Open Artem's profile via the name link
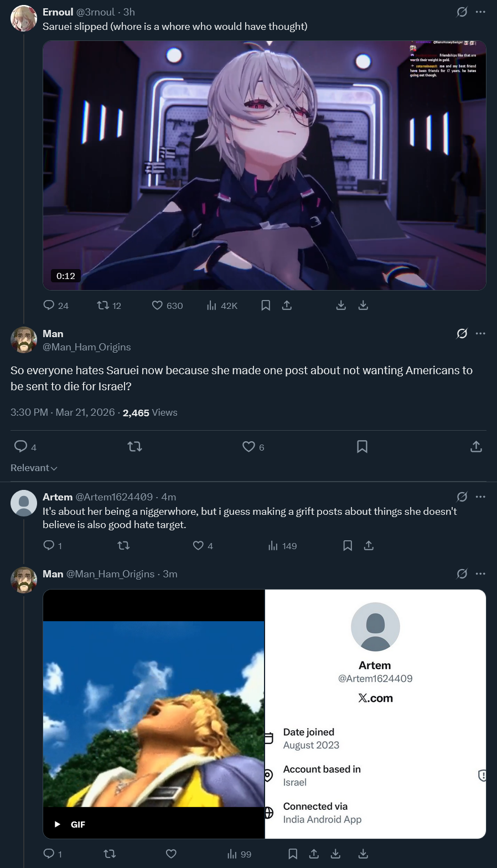Screen dimensions: 497x868 coord(58,497)
